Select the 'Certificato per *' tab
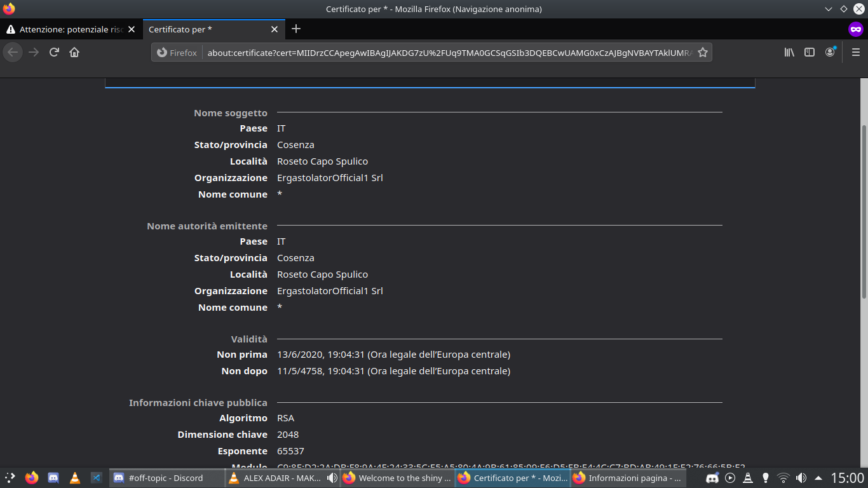This screenshot has height=488, width=868. pos(212,29)
